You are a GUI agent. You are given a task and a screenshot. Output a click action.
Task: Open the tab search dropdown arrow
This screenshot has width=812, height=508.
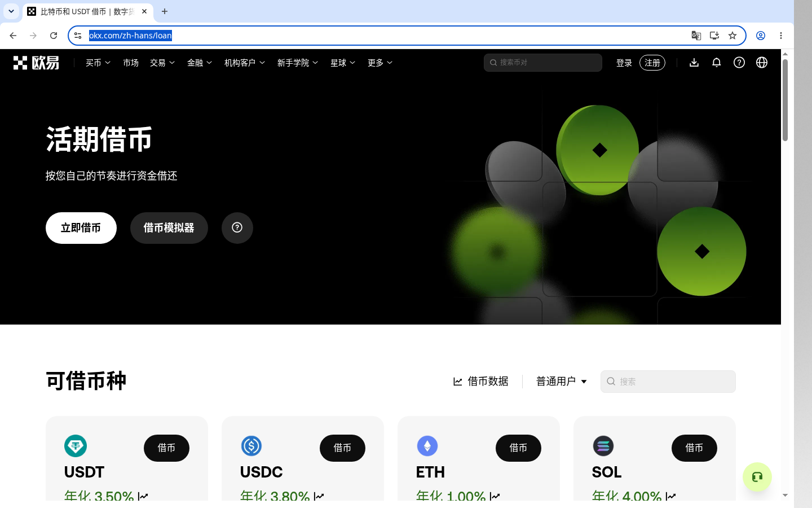pyautogui.click(x=11, y=11)
